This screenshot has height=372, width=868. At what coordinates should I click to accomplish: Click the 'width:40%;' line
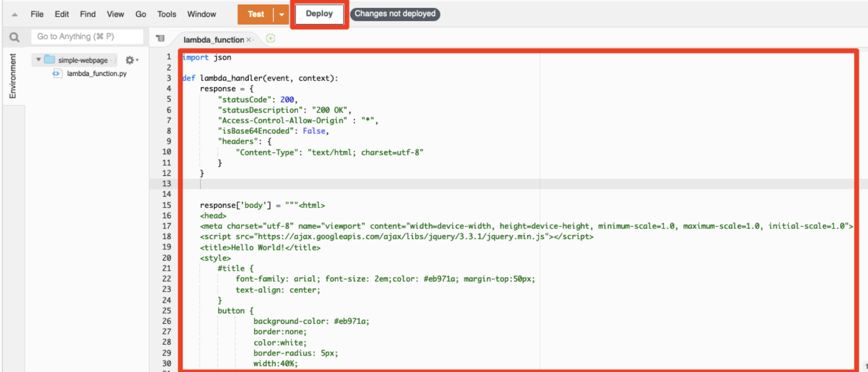(276, 364)
